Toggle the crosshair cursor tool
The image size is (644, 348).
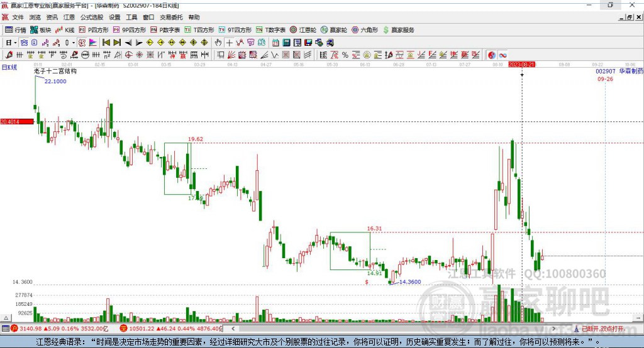pyautogui.click(x=229, y=43)
